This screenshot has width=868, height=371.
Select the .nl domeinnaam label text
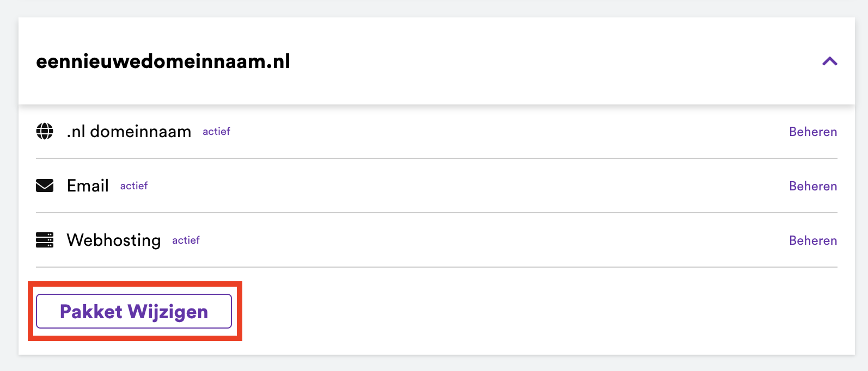coord(129,132)
